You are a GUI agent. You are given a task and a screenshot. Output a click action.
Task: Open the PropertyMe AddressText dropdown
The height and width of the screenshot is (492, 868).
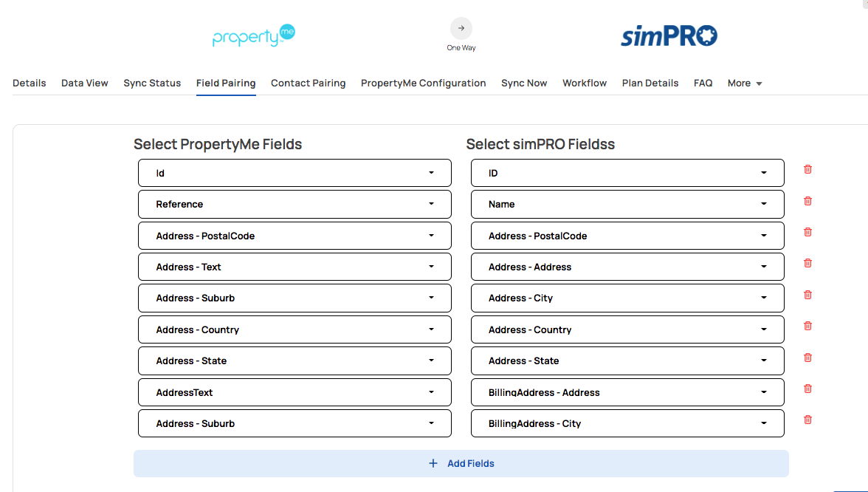click(x=294, y=392)
